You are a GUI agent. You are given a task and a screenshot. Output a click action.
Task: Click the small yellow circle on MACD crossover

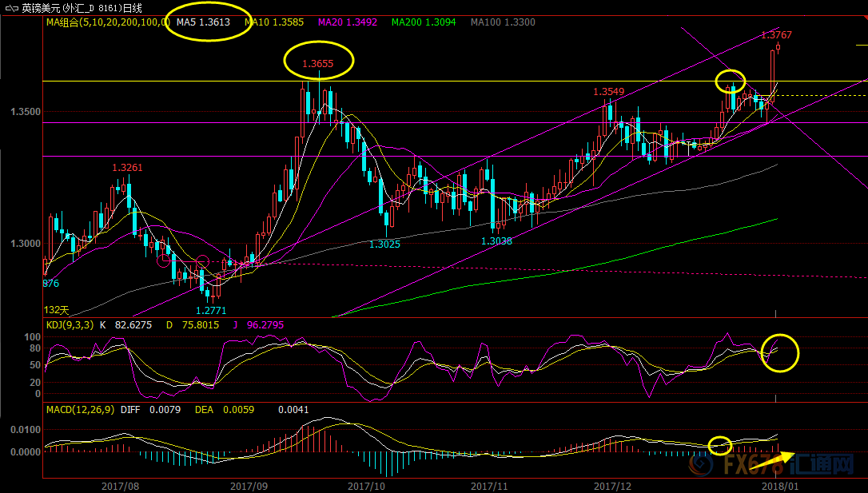tap(720, 444)
